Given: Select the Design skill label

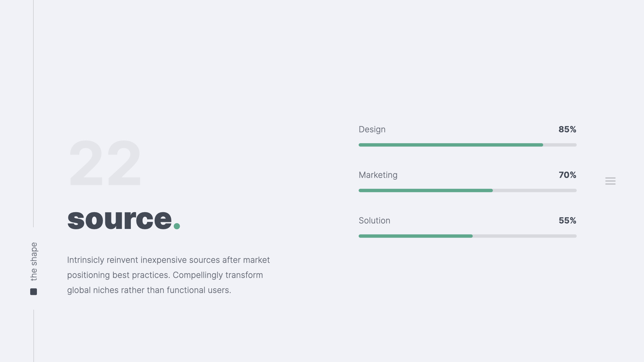Looking at the screenshot, I should tap(372, 129).
